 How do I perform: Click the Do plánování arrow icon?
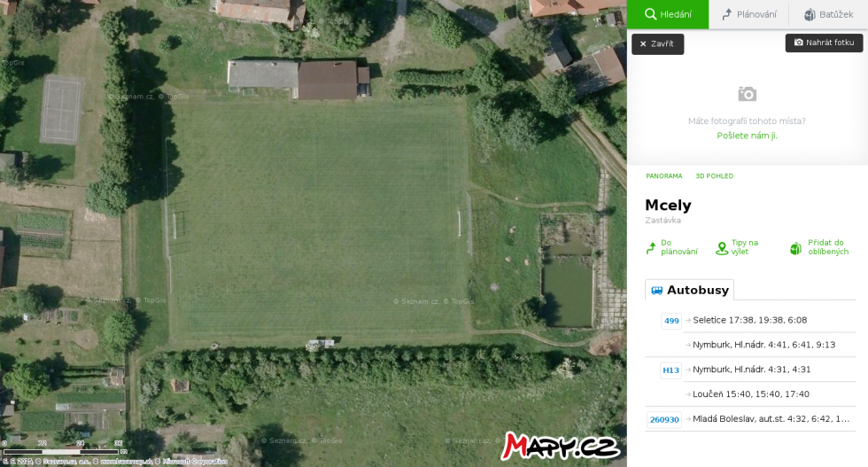point(651,247)
